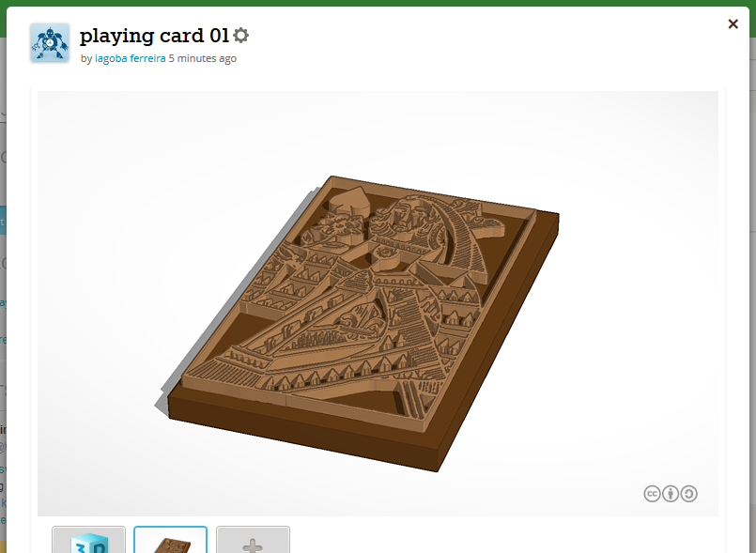This screenshot has width=756, height=553.
Task: Click the dimmed page left of dialog
Action: click(x=3, y=289)
